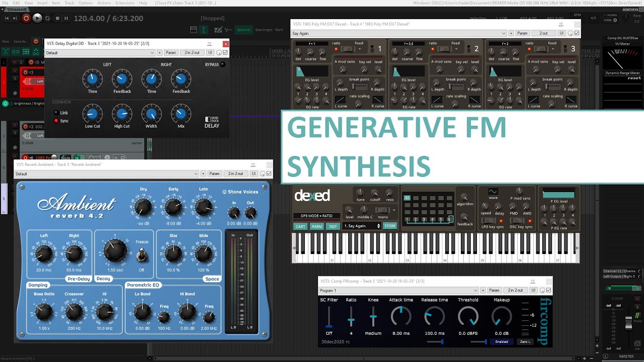Toggle Sync LED in Delay plugin
The image size is (644, 362).
(x=56, y=121)
